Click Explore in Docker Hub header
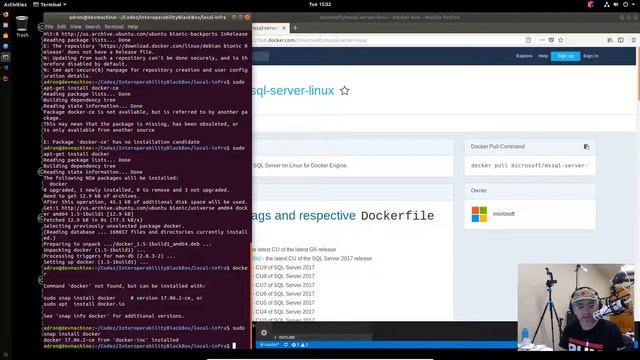The height and width of the screenshot is (360, 640). [524, 56]
